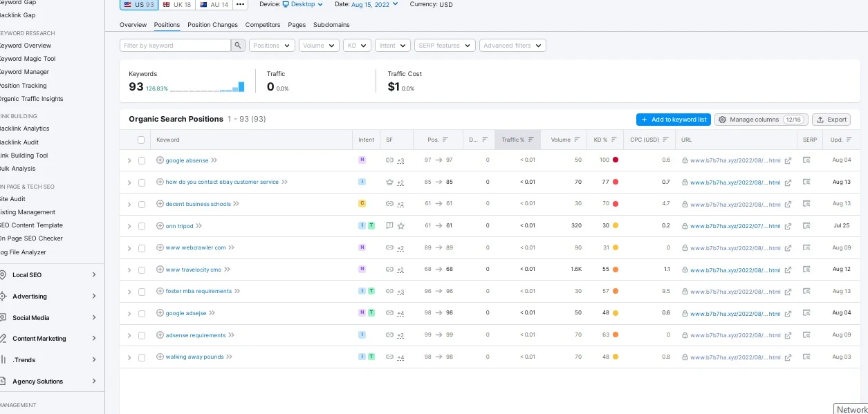Click crown SERP feature icon in ebay customer service row
This screenshot has width=868, height=414.
click(389, 182)
